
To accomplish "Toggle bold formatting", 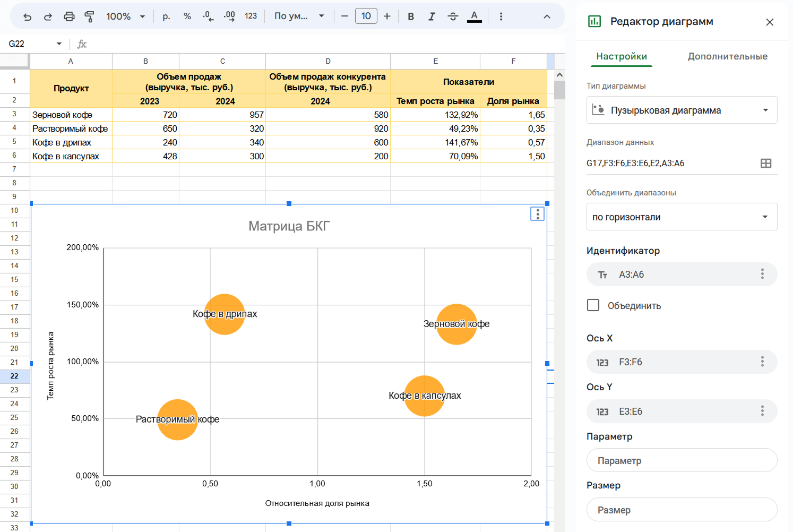I will click(x=411, y=16).
